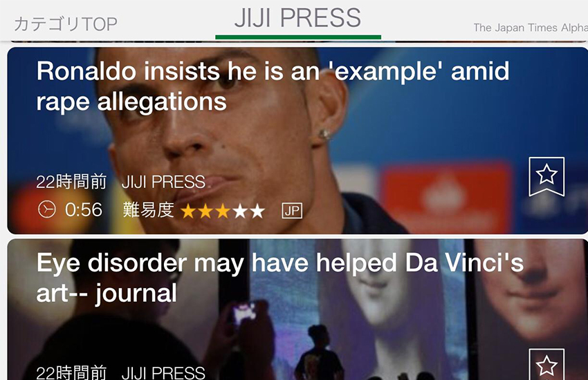The height and width of the screenshot is (380, 588).
Task: Tap the JP language badge icon
Action: pos(292,211)
